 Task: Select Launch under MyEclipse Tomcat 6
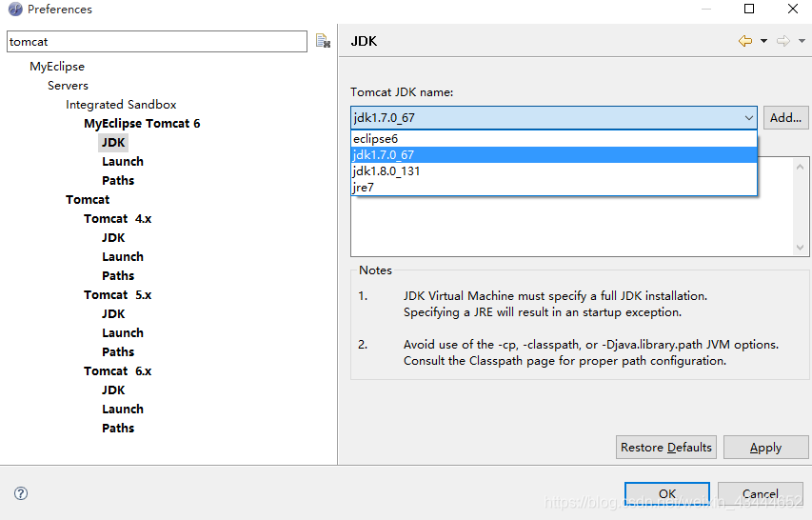123,162
